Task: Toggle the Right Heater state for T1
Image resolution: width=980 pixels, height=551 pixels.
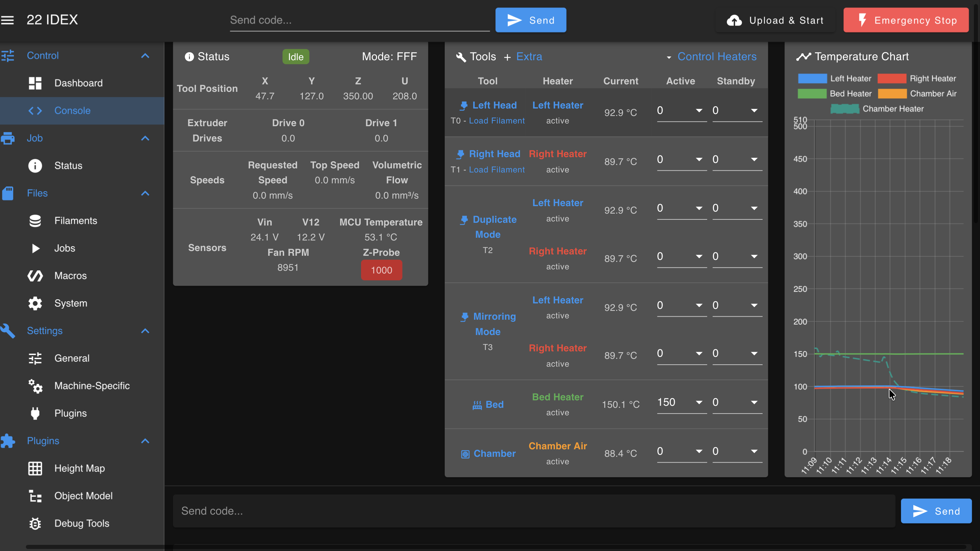Action: 558,154
